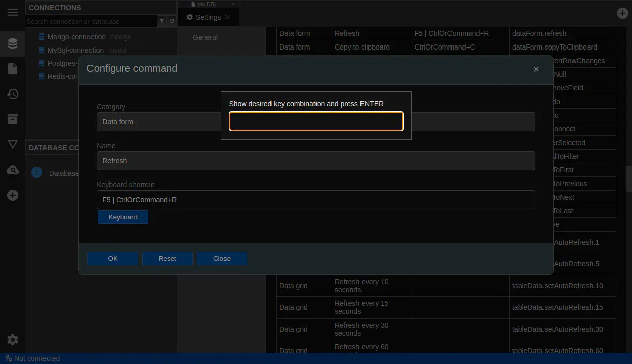Open the hamburger menu in the sidebar
The height and width of the screenshot is (364, 632).
click(13, 12)
